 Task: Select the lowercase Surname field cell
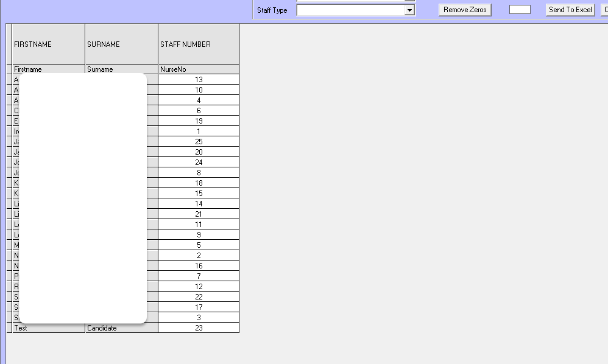pyautogui.click(x=121, y=69)
